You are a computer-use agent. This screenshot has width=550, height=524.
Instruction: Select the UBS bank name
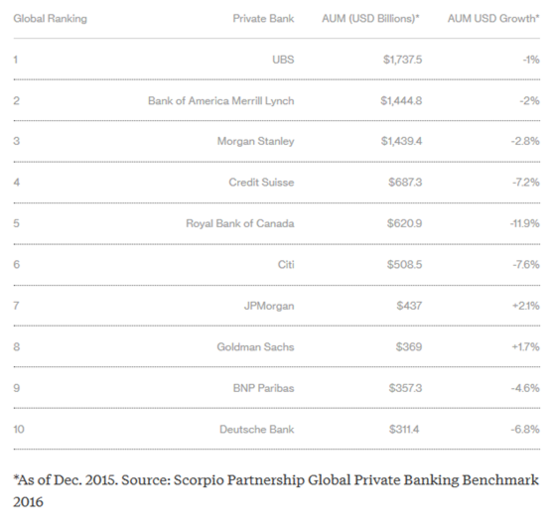coord(283,60)
